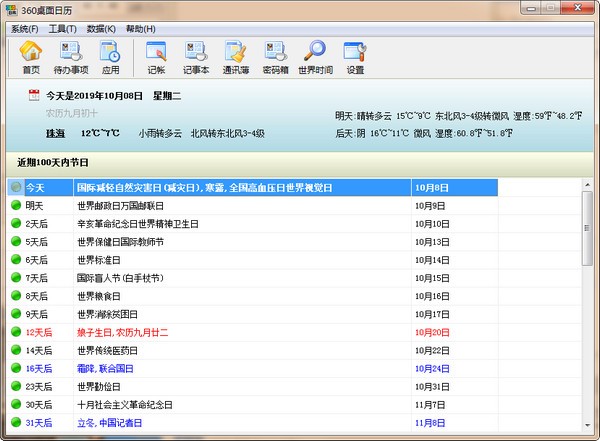Open the 系统(F) menu

(24, 29)
